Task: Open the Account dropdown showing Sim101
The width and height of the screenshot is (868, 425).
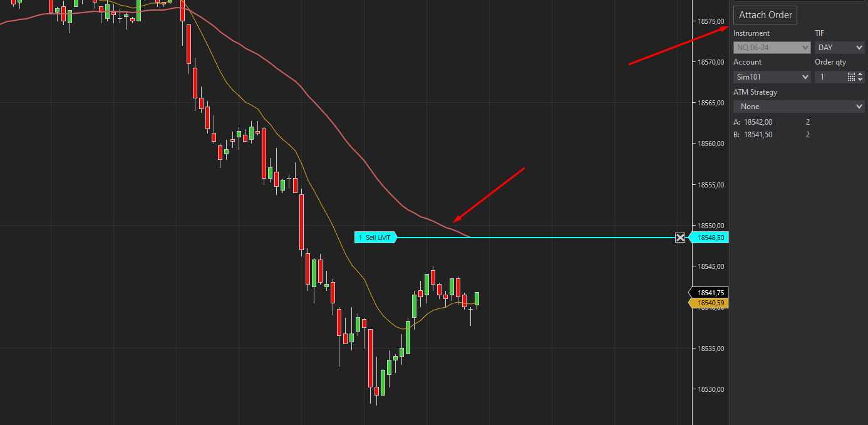Action: [772, 77]
